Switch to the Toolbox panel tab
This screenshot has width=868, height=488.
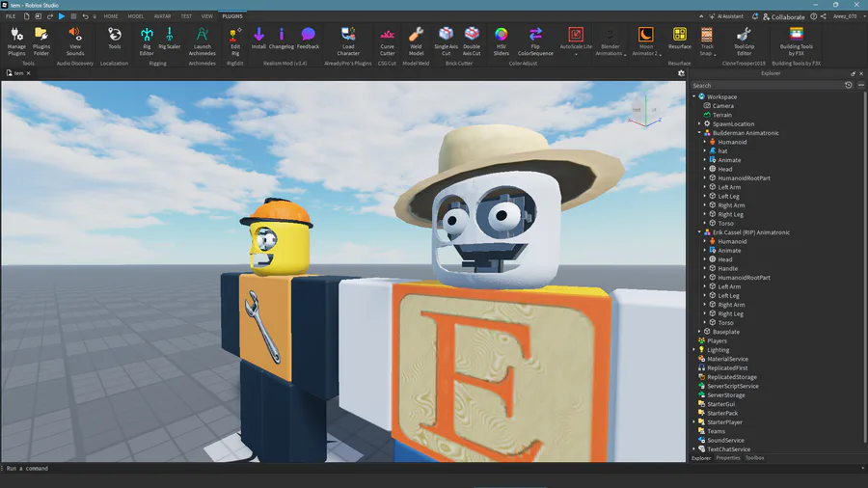click(754, 457)
